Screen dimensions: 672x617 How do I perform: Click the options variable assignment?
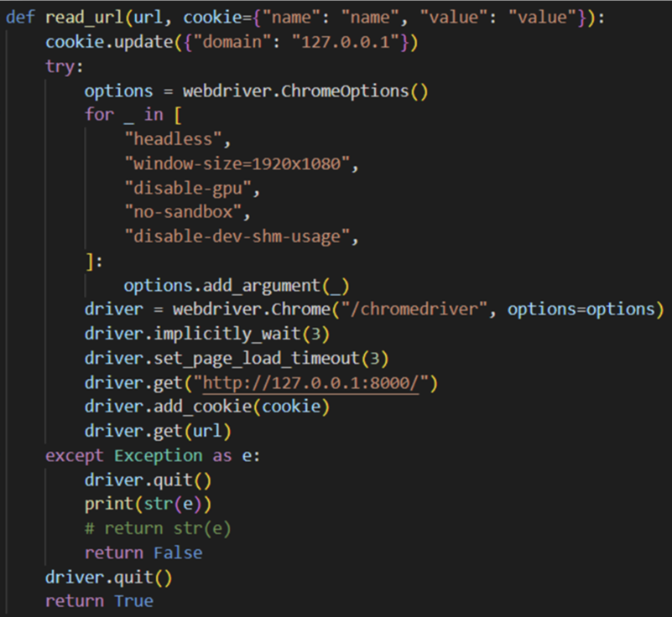pyautogui.click(x=119, y=91)
